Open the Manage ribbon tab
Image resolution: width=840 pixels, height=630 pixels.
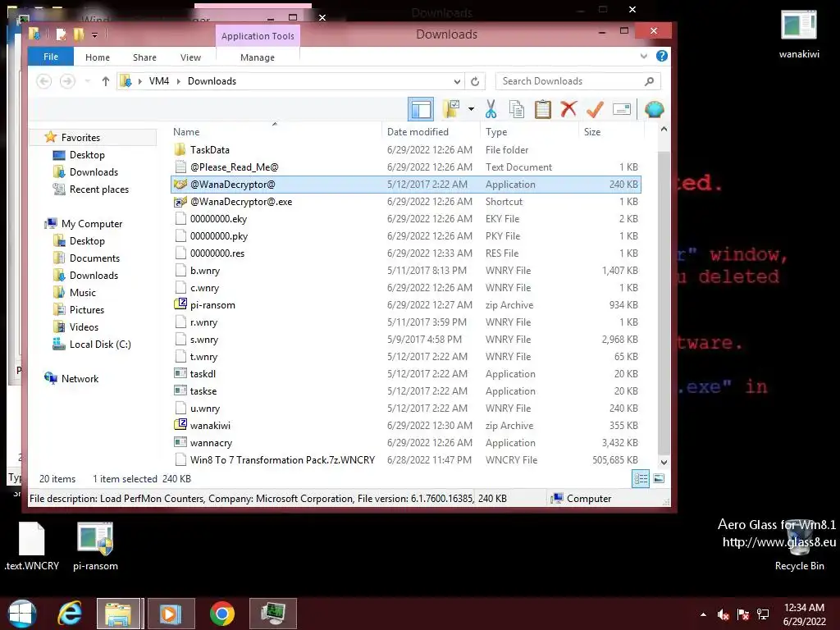258,57
